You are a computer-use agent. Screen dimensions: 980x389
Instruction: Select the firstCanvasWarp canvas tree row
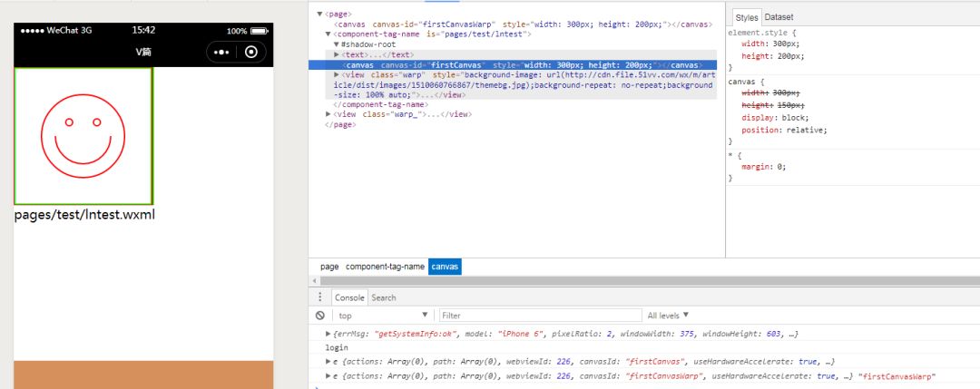pos(524,24)
